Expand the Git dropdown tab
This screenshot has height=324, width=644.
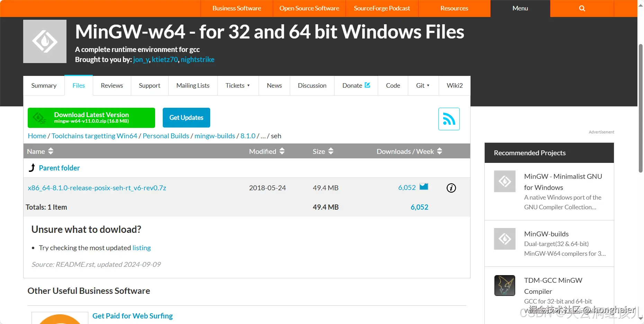click(x=423, y=86)
